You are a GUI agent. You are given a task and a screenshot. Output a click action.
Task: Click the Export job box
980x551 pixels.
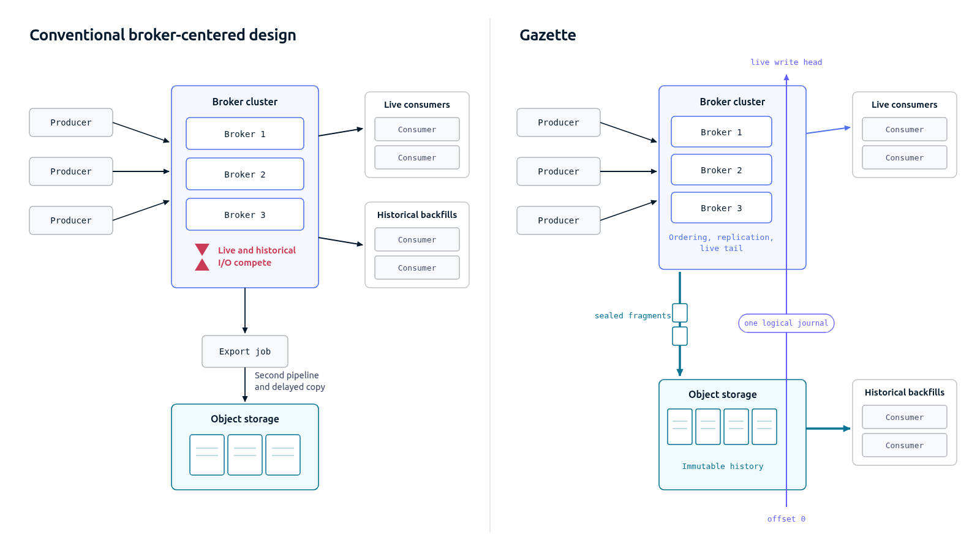coord(245,351)
